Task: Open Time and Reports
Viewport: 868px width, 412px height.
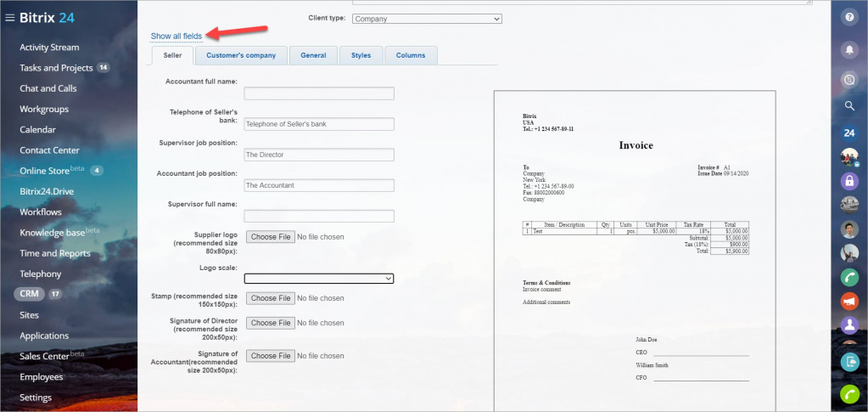Action: click(x=55, y=253)
